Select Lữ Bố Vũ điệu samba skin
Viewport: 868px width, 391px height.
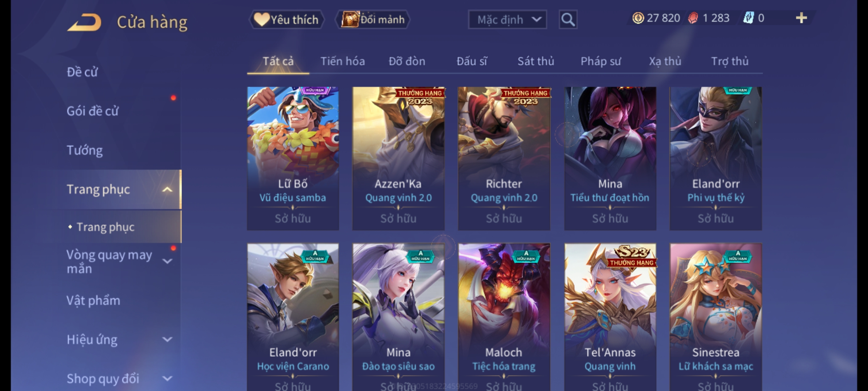pos(293,159)
